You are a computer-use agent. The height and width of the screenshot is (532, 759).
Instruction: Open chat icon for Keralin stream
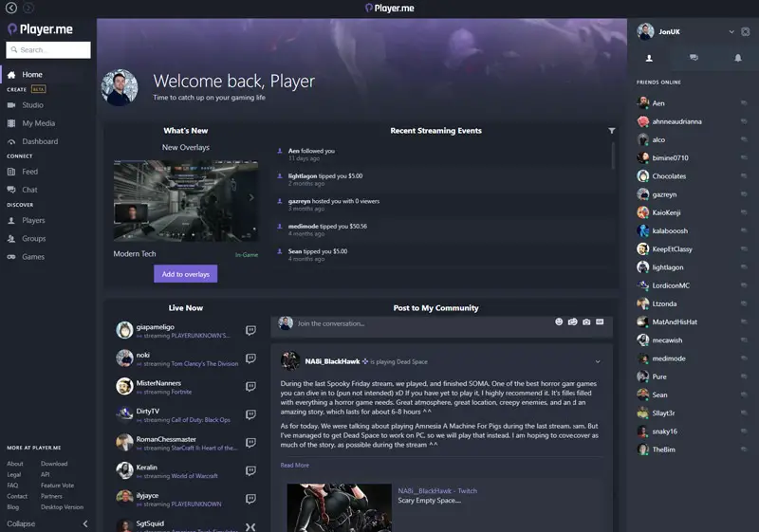tap(250, 470)
